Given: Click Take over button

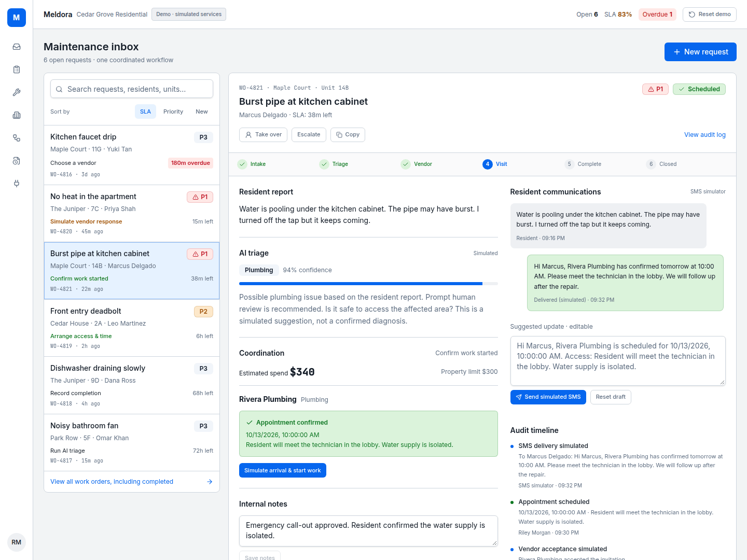Looking at the screenshot, I should [263, 135].
